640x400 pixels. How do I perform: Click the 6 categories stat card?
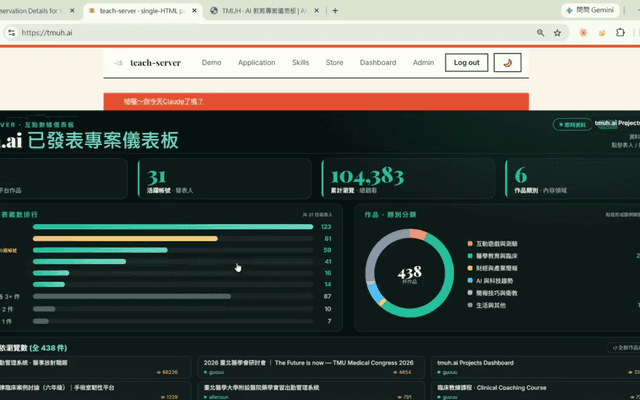(x=573, y=179)
